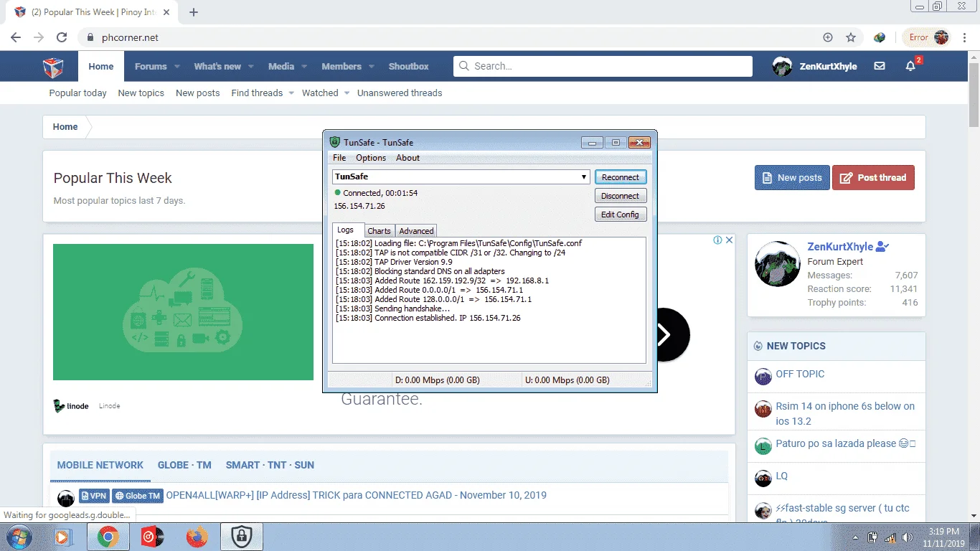The height and width of the screenshot is (551, 980).
Task: Expand the Forums menu arrow
Action: (177, 67)
